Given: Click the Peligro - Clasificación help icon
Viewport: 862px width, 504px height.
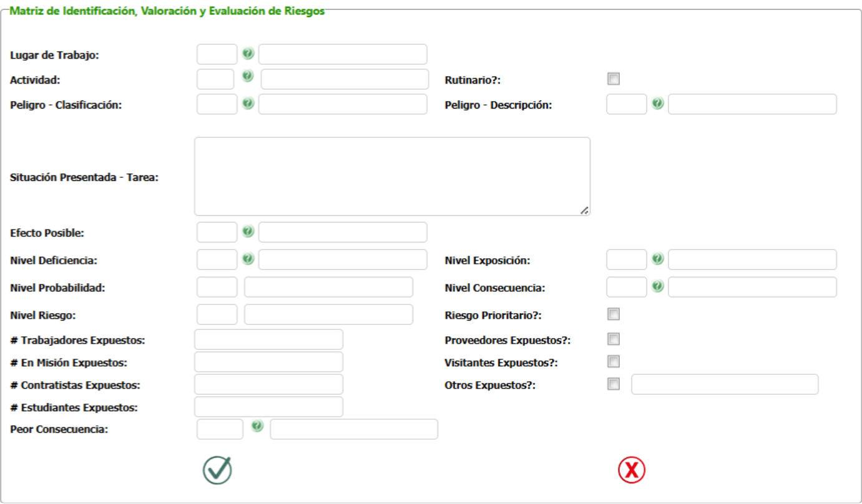Looking at the screenshot, I should tap(248, 104).
